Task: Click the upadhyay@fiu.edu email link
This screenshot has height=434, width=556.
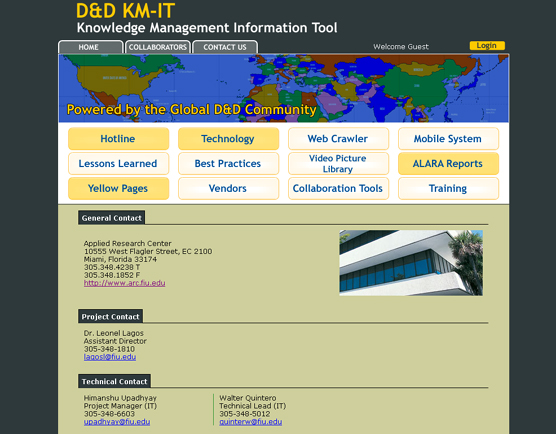Action: click(117, 422)
